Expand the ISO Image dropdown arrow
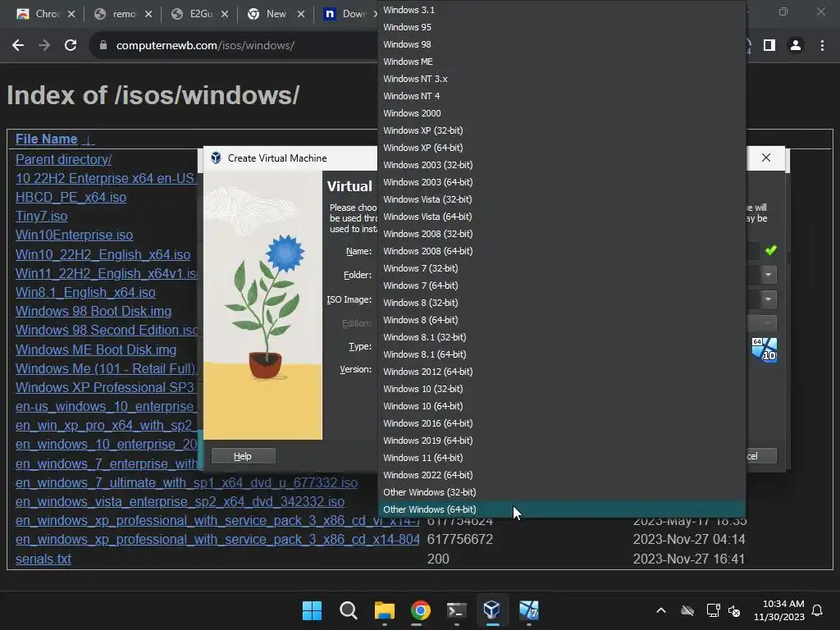Image resolution: width=840 pixels, height=630 pixels. point(768,299)
